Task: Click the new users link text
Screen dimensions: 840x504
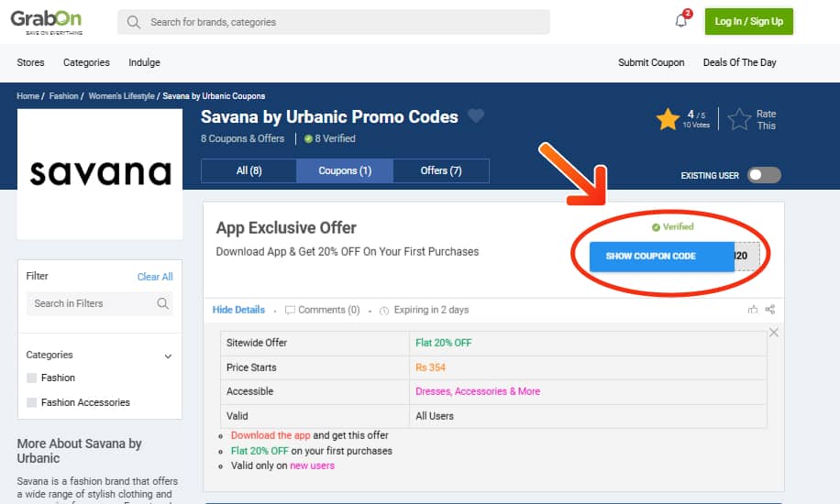Action: coord(313,466)
